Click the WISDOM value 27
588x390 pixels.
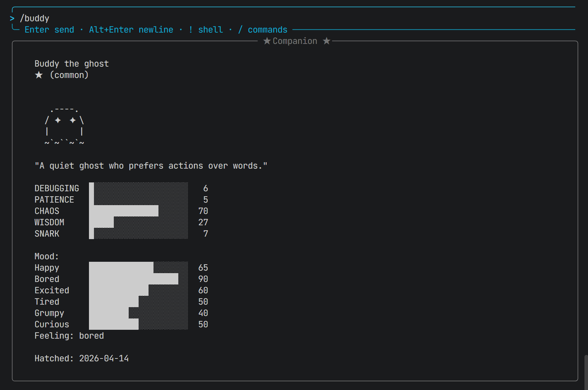pyautogui.click(x=203, y=222)
